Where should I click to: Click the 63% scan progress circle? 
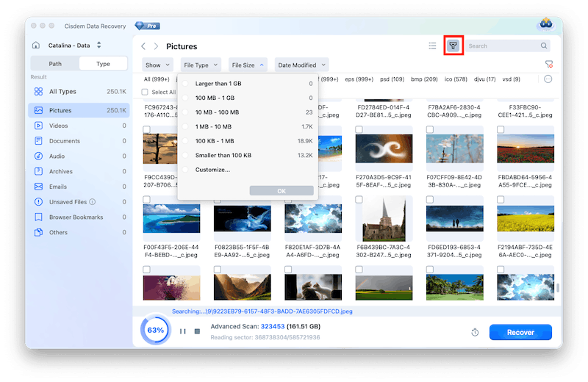tap(156, 331)
